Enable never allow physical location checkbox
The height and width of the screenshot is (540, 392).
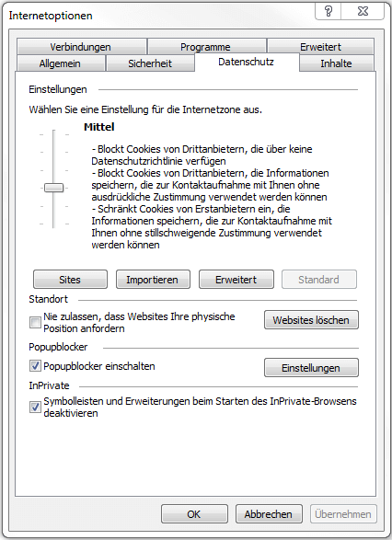point(35,323)
